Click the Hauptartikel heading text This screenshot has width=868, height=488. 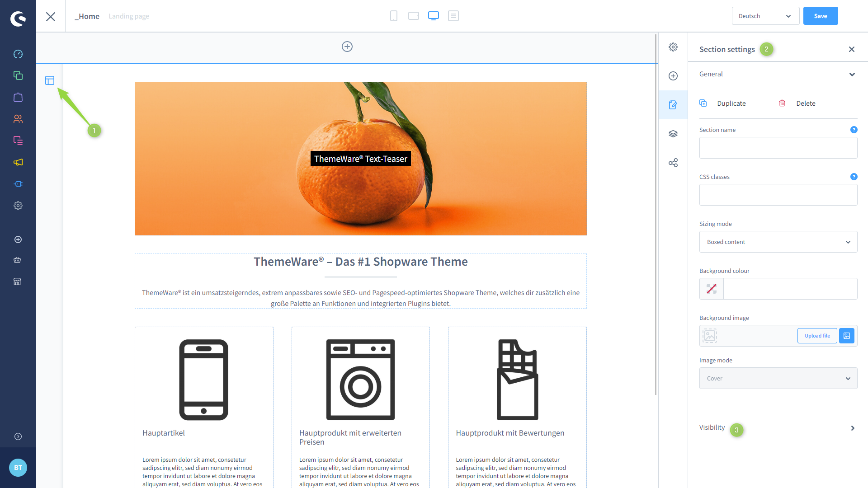pyautogui.click(x=164, y=433)
